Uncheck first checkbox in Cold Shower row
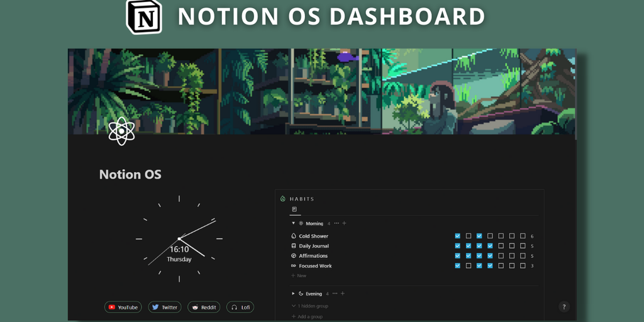 (458, 236)
